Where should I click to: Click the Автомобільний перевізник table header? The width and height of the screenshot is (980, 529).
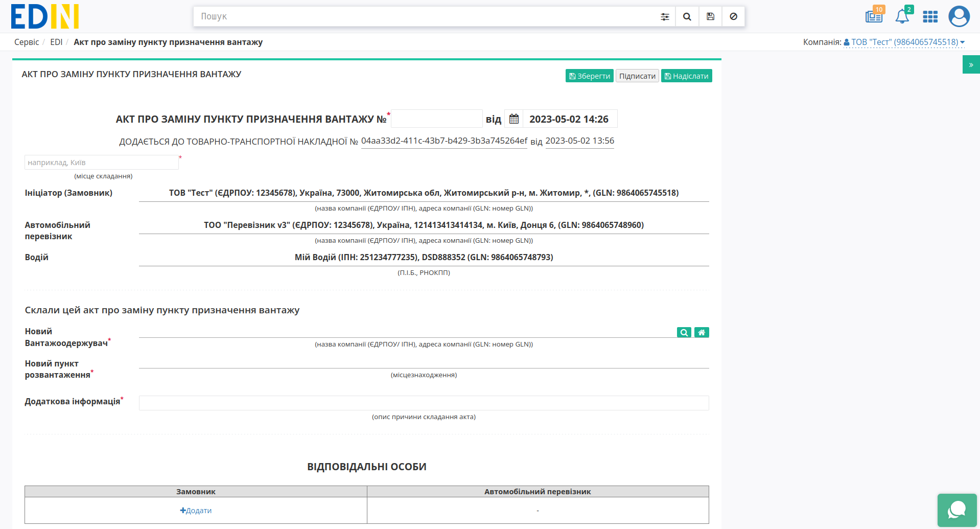[x=538, y=491]
